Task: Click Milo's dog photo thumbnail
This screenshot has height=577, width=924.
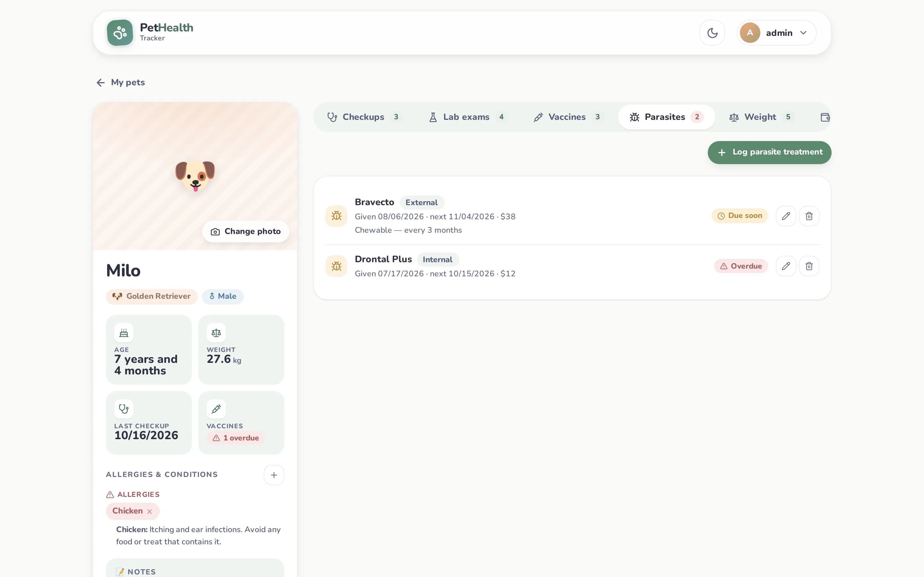Action: coord(195,176)
